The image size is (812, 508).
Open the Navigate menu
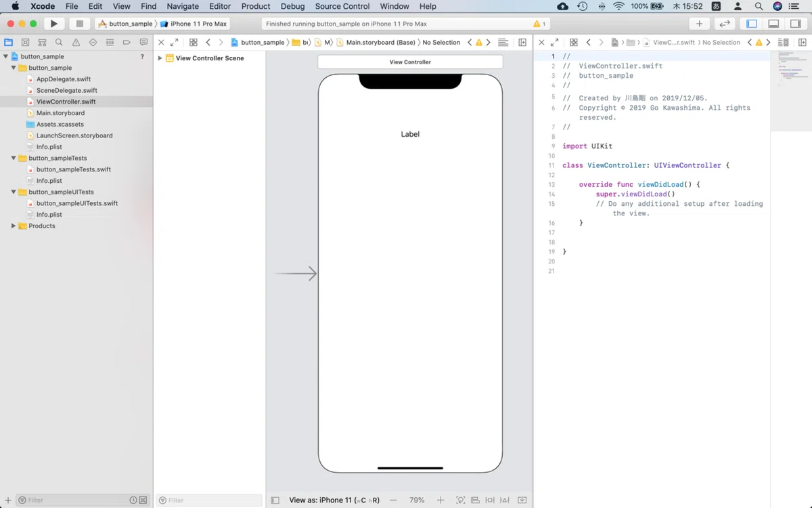point(183,6)
